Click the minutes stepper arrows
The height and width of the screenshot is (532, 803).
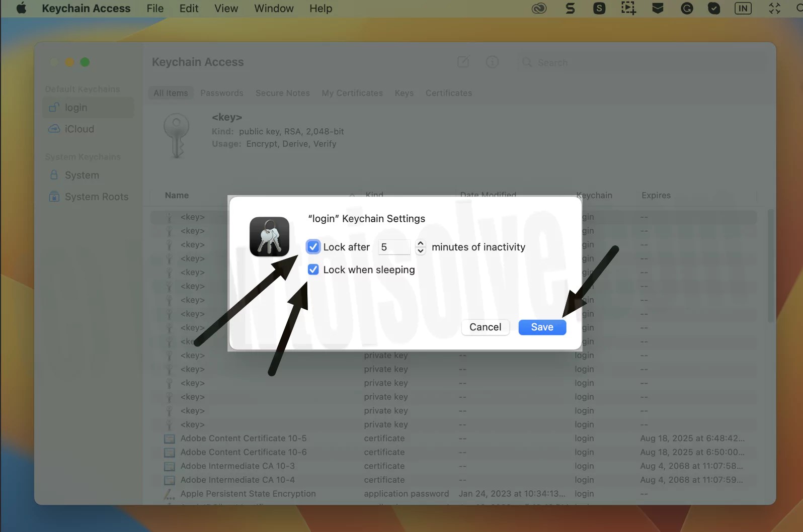coord(421,247)
